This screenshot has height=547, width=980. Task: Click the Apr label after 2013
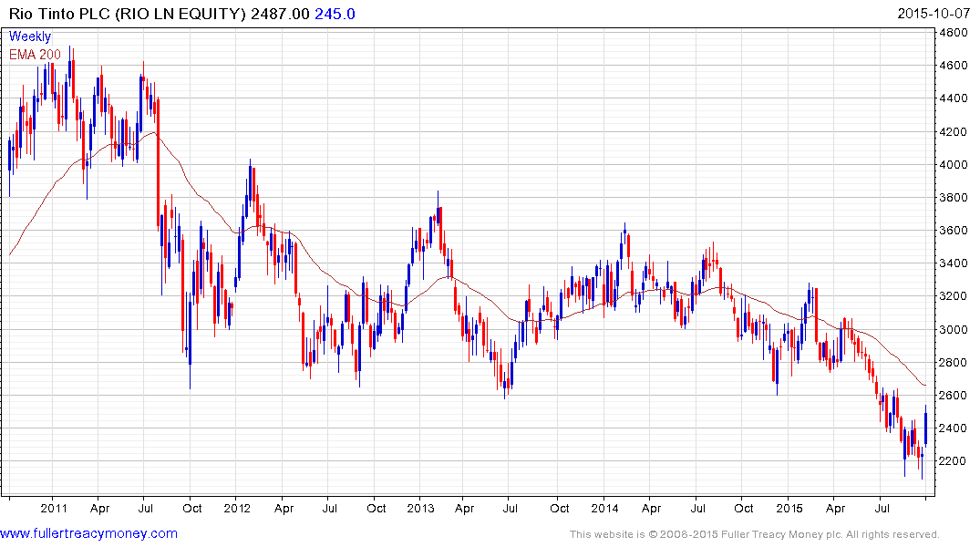[x=464, y=508]
